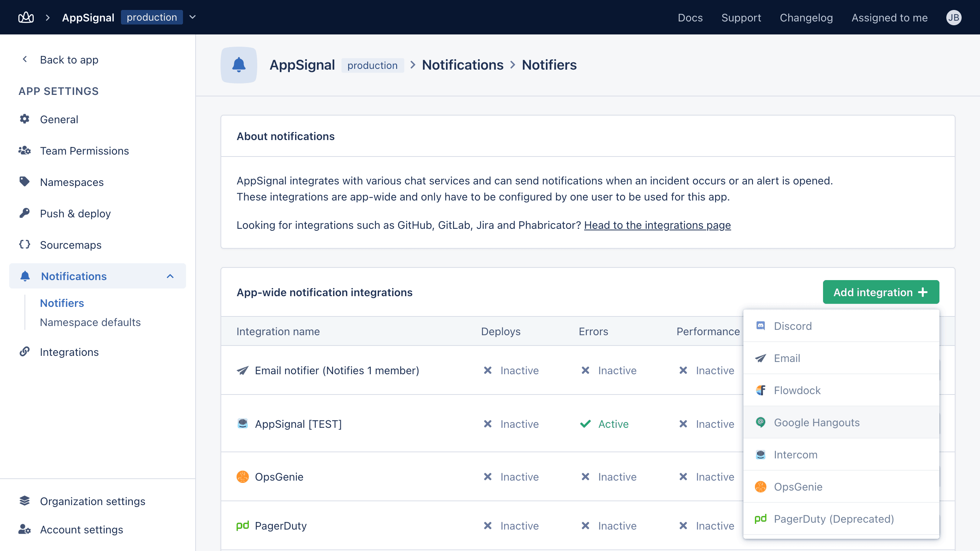Select Discord from Add integration menu

841,326
